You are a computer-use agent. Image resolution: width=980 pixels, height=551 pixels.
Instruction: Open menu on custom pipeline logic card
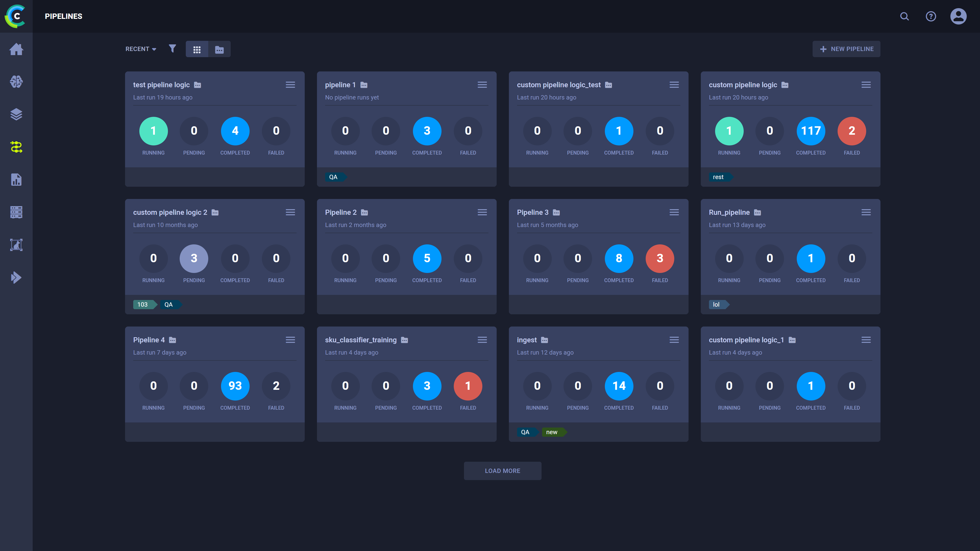pos(866,85)
